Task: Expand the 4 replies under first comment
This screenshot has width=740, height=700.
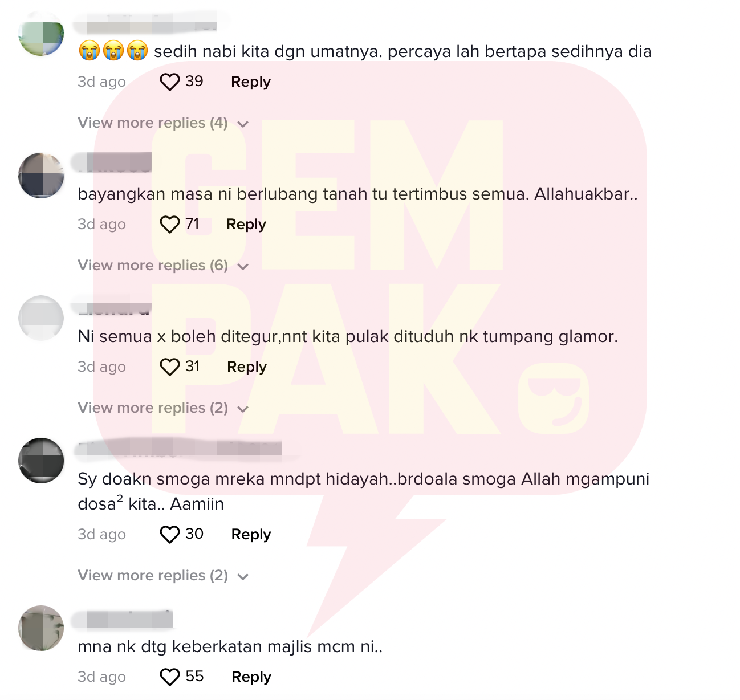Action: 164,123
